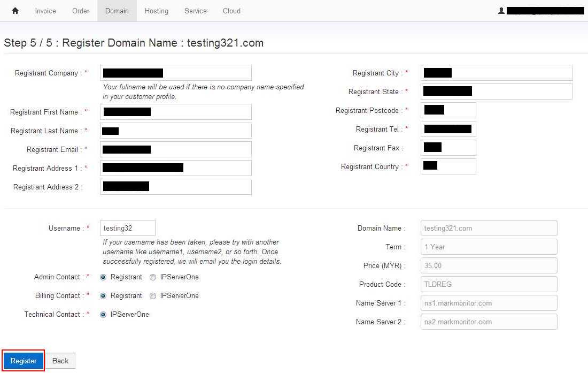Click the Domain Name field testing321.com
This screenshot has width=588, height=373.
(x=489, y=228)
